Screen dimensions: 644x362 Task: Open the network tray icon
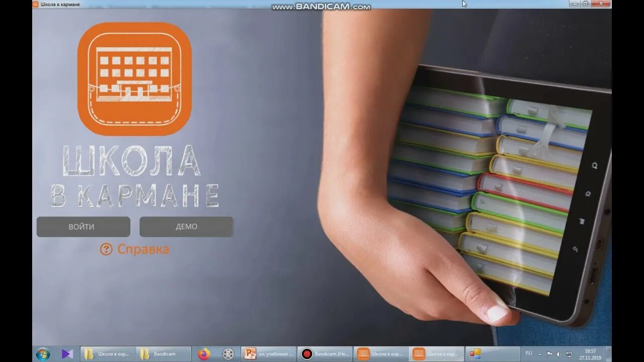coord(569,354)
